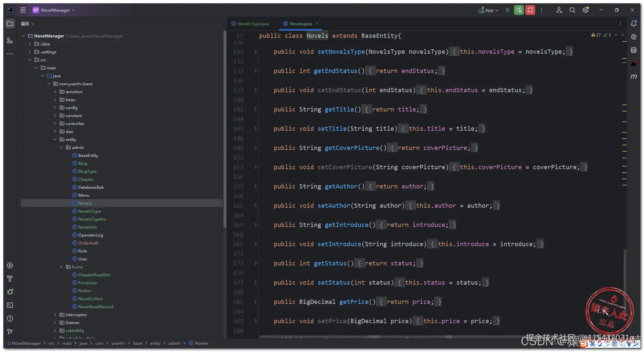Image resolution: width=644 pixels, height=352 pixels.
Task: Jump to the next highlighted error
Action: (x=623, y=35)
